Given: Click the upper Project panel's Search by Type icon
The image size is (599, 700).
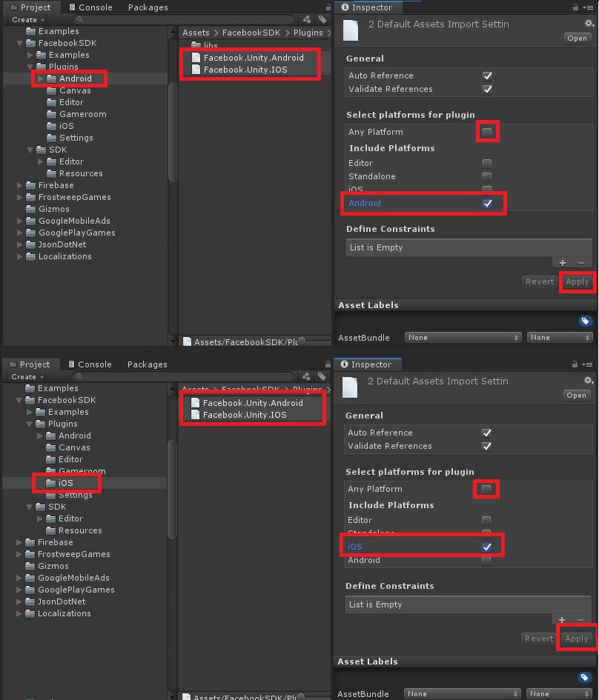Looking at the screenshot, I should tap(307, 19).
